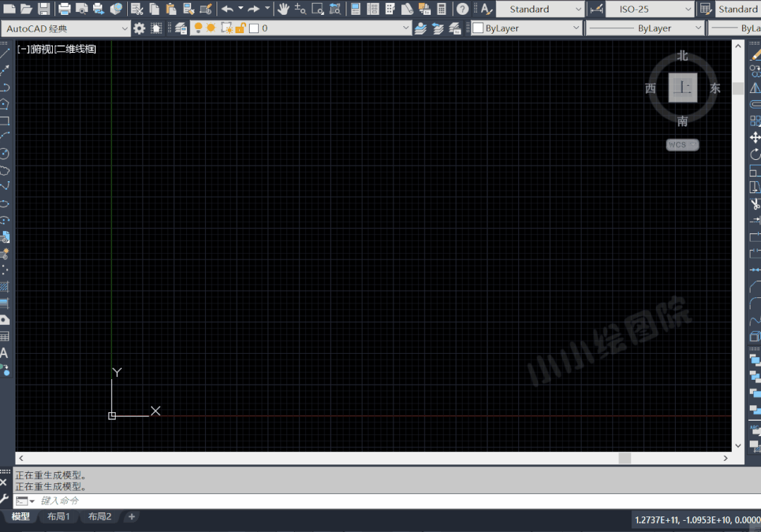Click 南 on the ViewCube compass
Screen dimensions: 761x532
coord(683,121)
